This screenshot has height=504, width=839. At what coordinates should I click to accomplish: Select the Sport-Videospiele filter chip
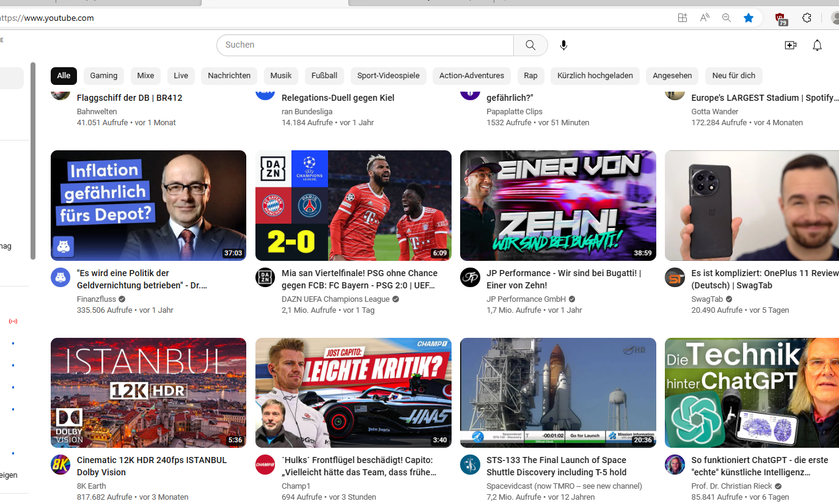[389, 76]
